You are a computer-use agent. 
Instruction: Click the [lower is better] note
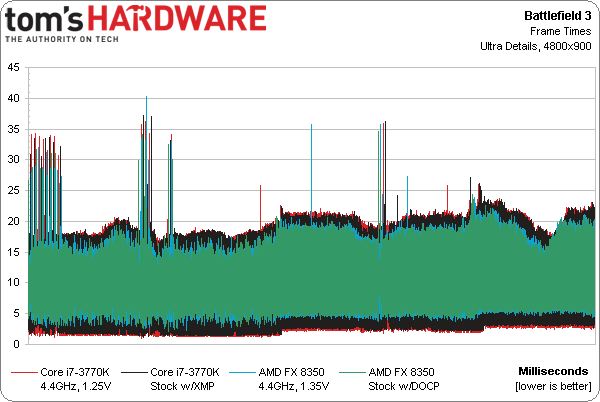tap(553, 386)
